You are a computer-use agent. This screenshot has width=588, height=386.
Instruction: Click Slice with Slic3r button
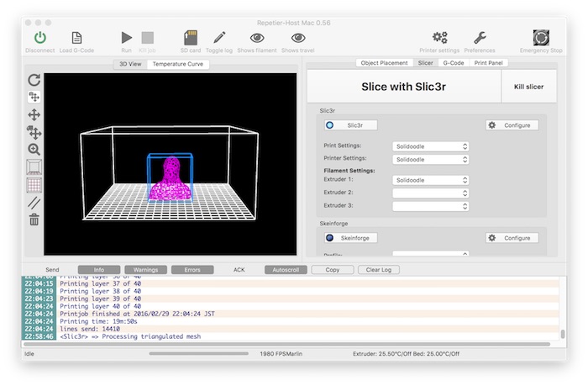[404, 87]
